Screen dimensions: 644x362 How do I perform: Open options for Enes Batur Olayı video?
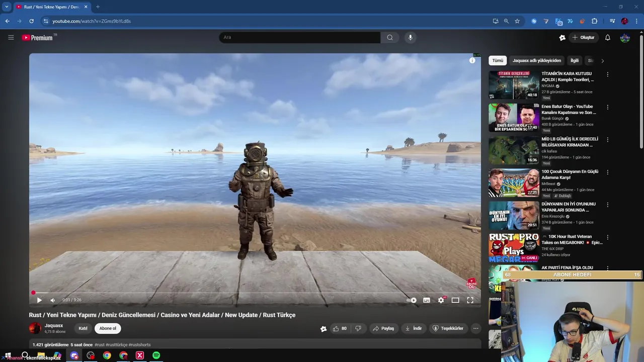607,107
